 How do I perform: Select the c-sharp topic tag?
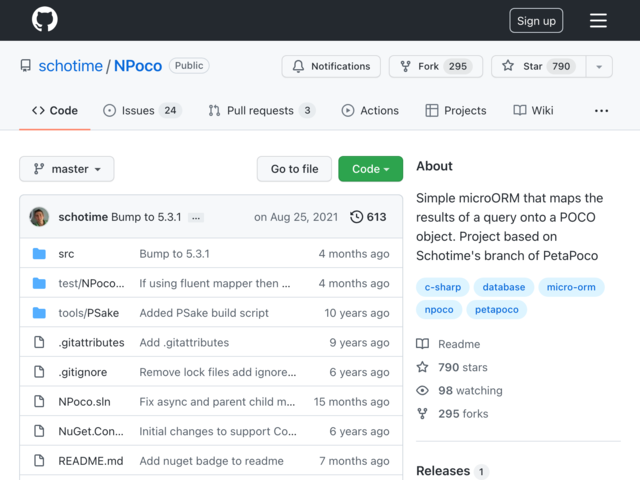pos(443,287)
